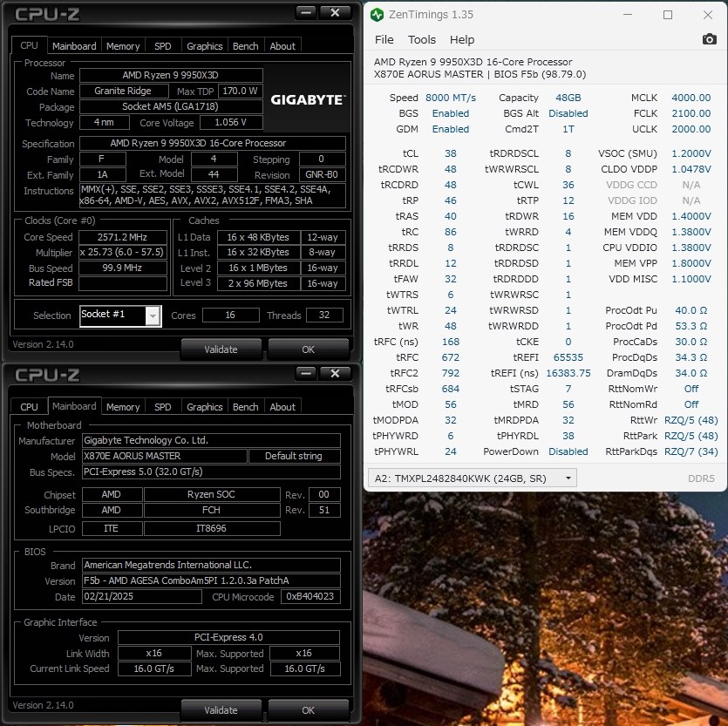Click the Threads value 32

(324, 315)
